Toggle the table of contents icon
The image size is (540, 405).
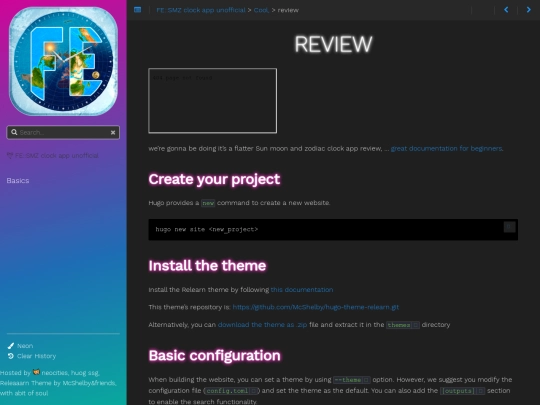[x=137, y=10]
